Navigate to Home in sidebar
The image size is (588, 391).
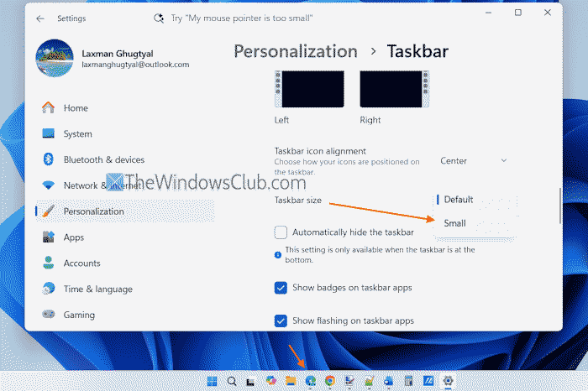click(76, 108)
